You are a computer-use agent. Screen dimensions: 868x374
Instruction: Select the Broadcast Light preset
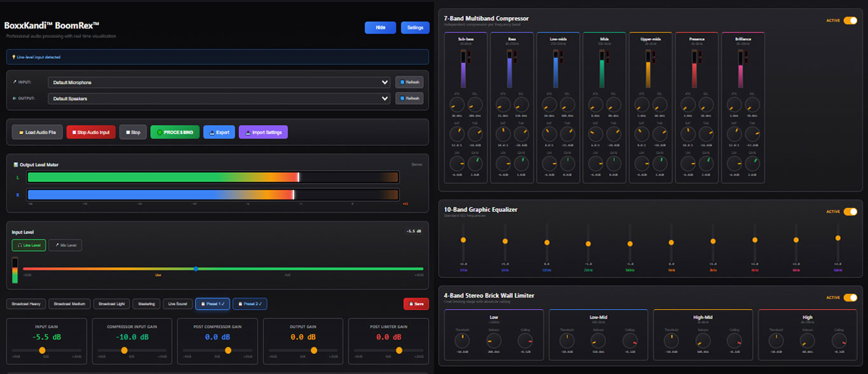click(x=112, y=304)
